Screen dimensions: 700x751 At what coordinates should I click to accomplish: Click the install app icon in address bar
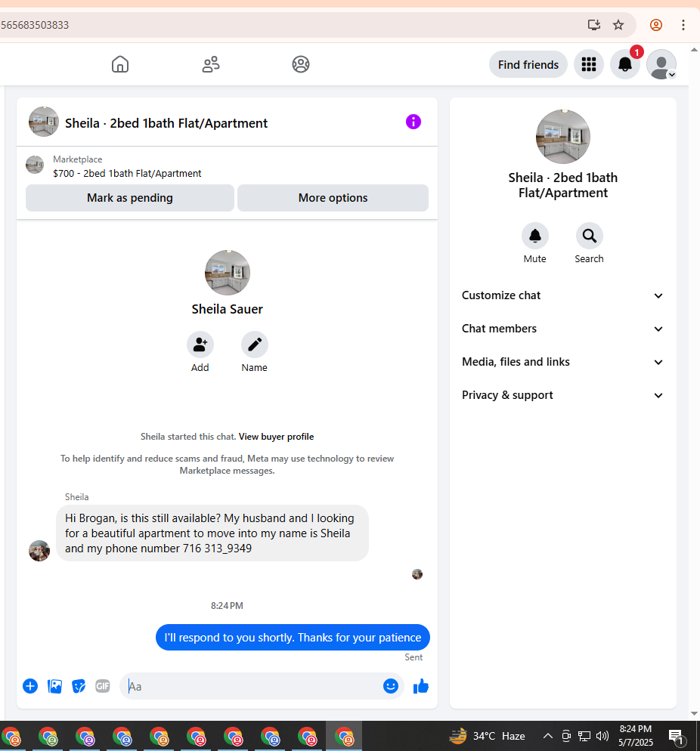(x=593, y=25)
